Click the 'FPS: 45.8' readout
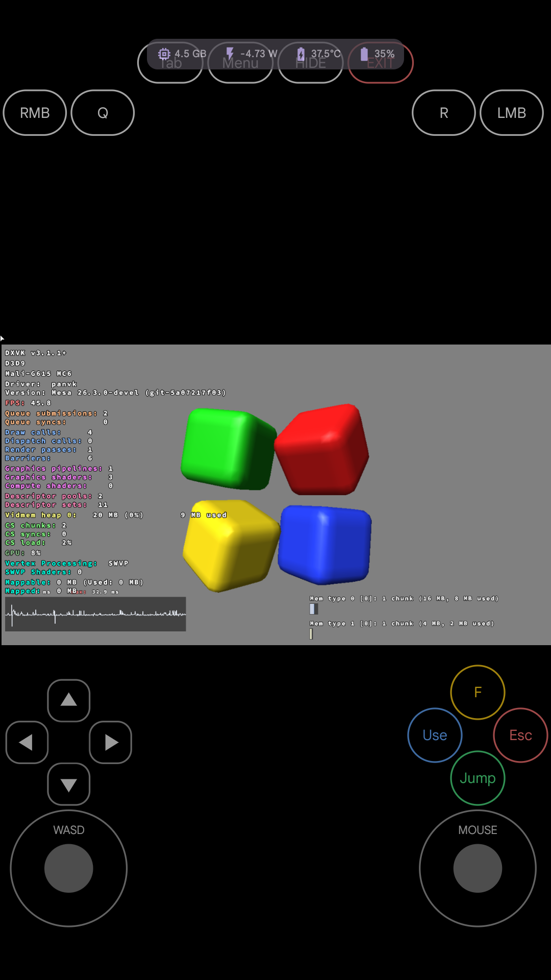551x980 pixels. (28, 403)
